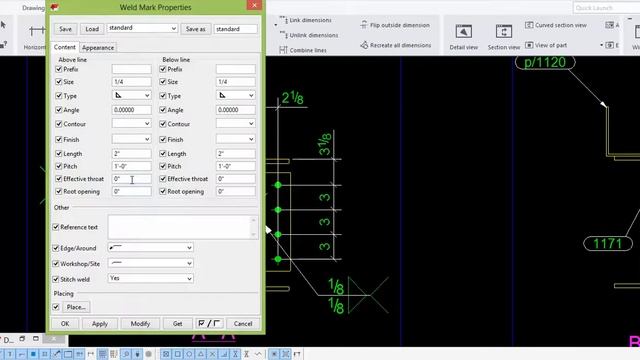Image resolution: width=640 pixels, height=360 pixels.
Task: Uncheck Below line Type checkbox
Action: click(162, 96)
